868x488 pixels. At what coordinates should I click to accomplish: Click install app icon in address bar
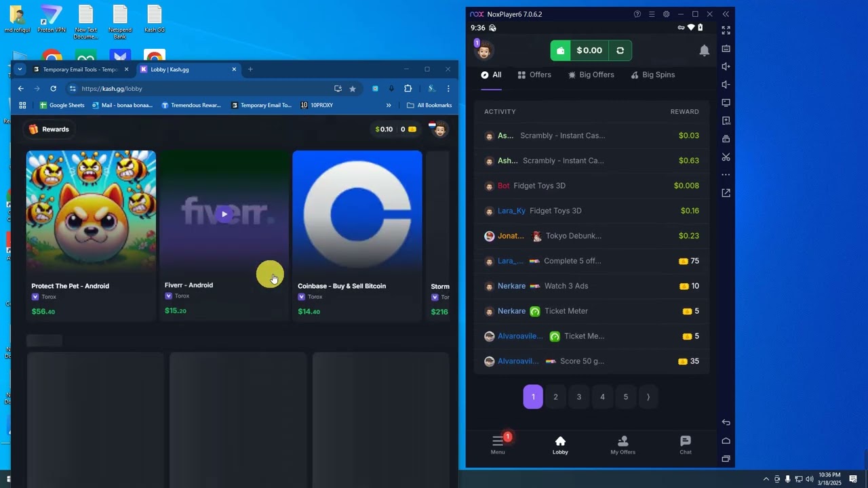point(338,89)
